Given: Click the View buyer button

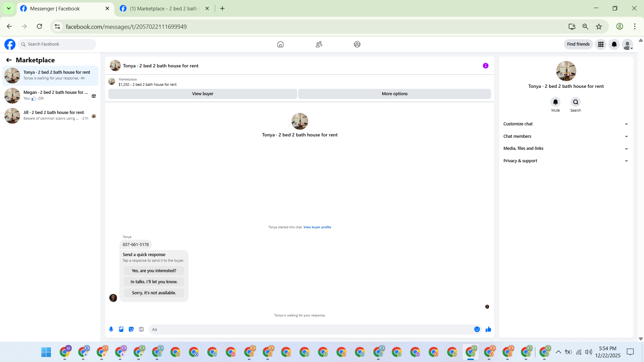Looking at the screenshot, I should click(203, 94).
